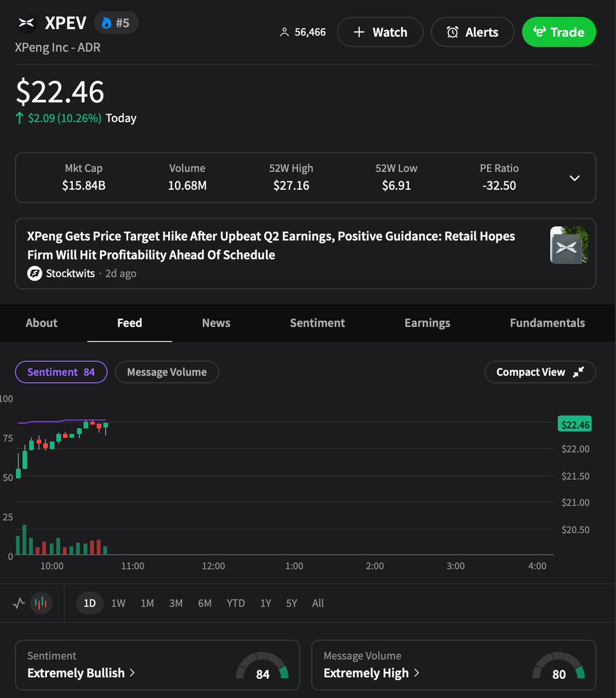Open the XPeng price target hike headline
This screenshot has width=616, height=698.
[271, 245]
